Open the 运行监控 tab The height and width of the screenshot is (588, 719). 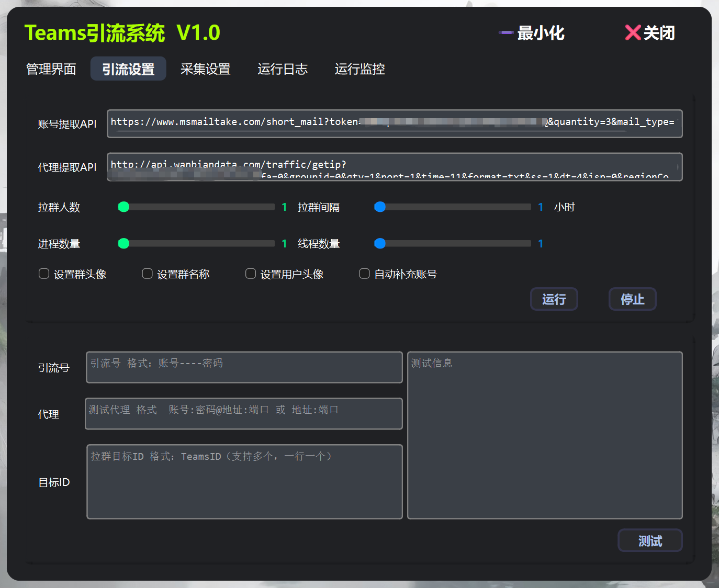coord(359,69)
